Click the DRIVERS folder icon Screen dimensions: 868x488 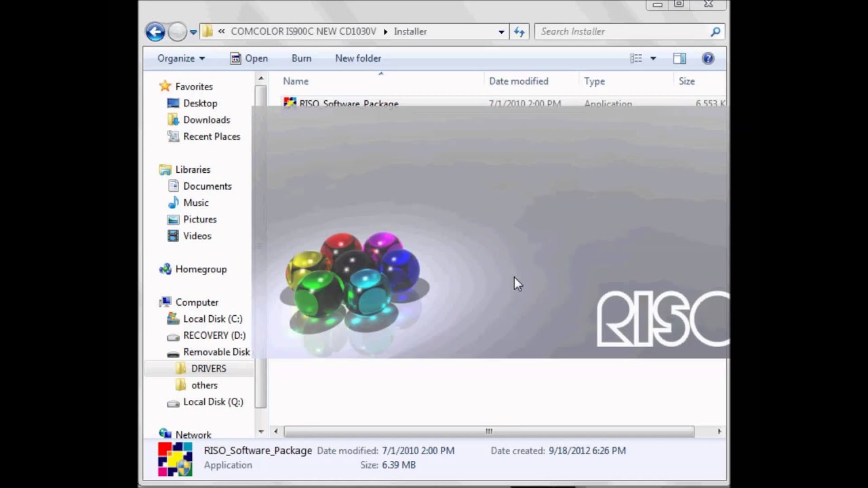tap(180, 368)
